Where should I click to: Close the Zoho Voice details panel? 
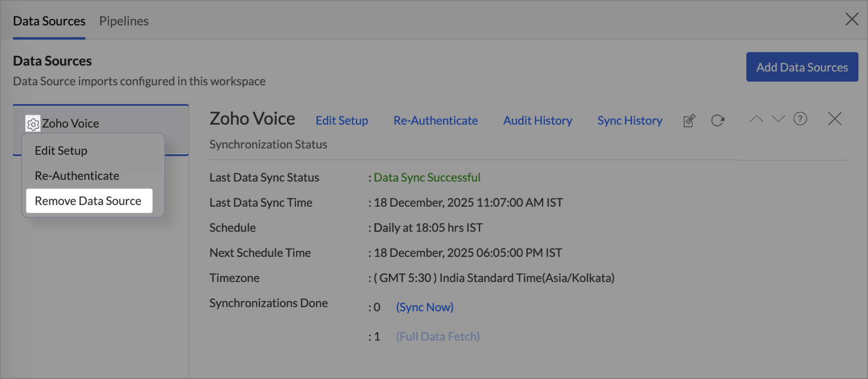pyautogui.click(x=834, y=119)
